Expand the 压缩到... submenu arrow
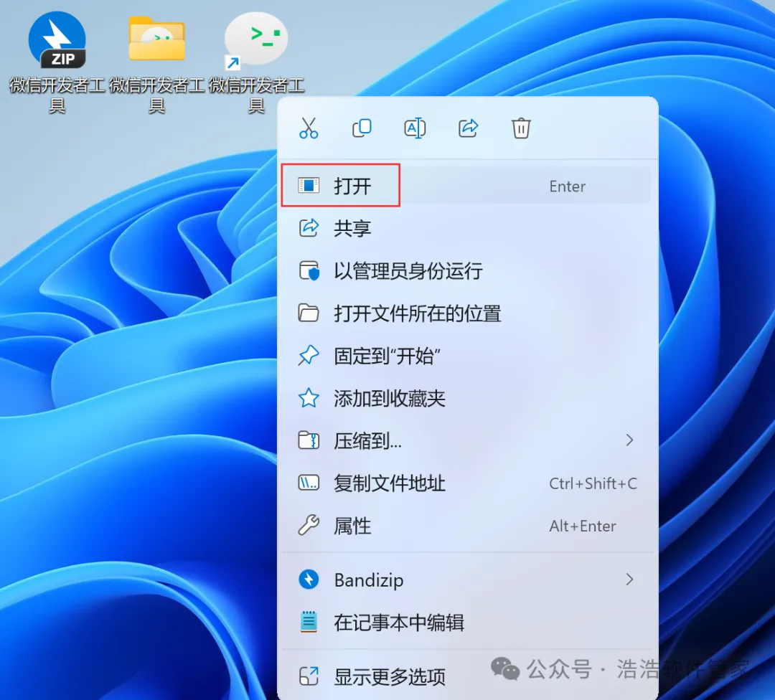The width and height of the screenshot is (775, 700). coord(629,440)
